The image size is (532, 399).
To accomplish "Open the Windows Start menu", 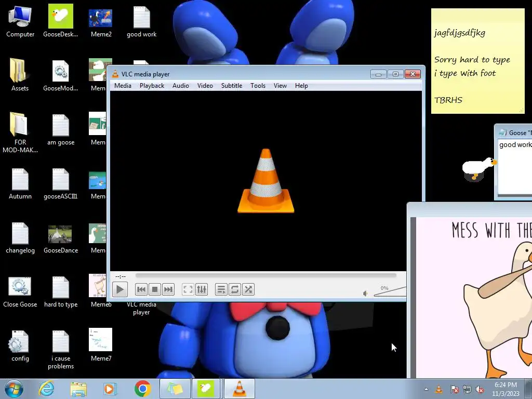I will 14,389.
